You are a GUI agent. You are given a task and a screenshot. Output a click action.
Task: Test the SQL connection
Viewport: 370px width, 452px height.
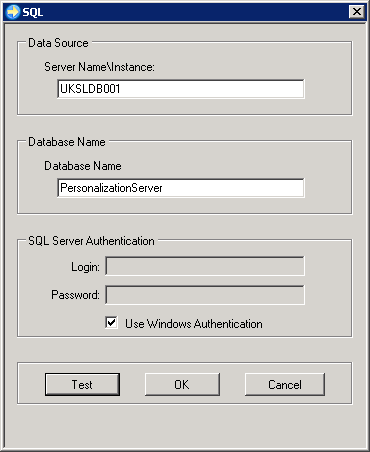[82, 384]
